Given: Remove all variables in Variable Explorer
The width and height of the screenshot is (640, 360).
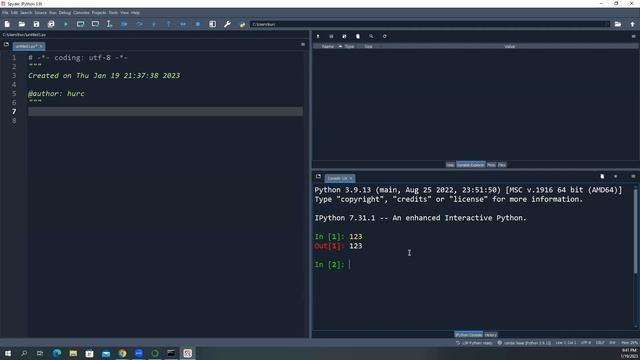Looking at the screenshot, I should [x=358, y=36].
